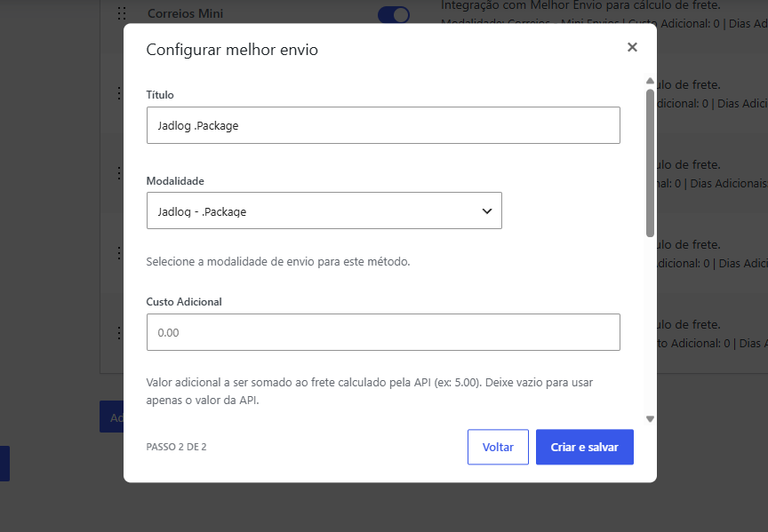
Task: Click the chevron arrow in Modalidade field
Action: point(486,211)
